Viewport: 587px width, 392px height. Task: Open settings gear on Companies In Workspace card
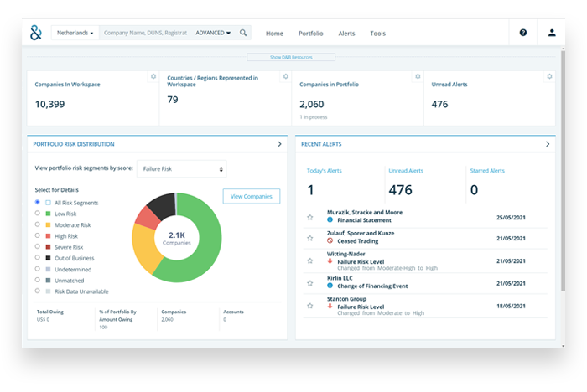153,76
